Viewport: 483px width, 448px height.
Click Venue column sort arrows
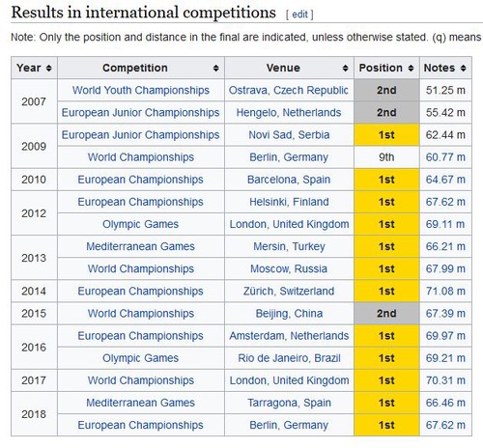pos(346,68)
